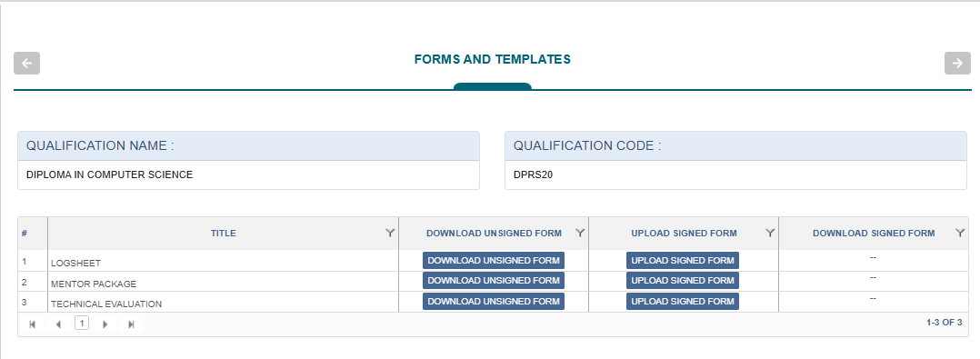This screenshot has height=359, width=980.
Task: Jump to last page of the table
Action: pos(131,324)
